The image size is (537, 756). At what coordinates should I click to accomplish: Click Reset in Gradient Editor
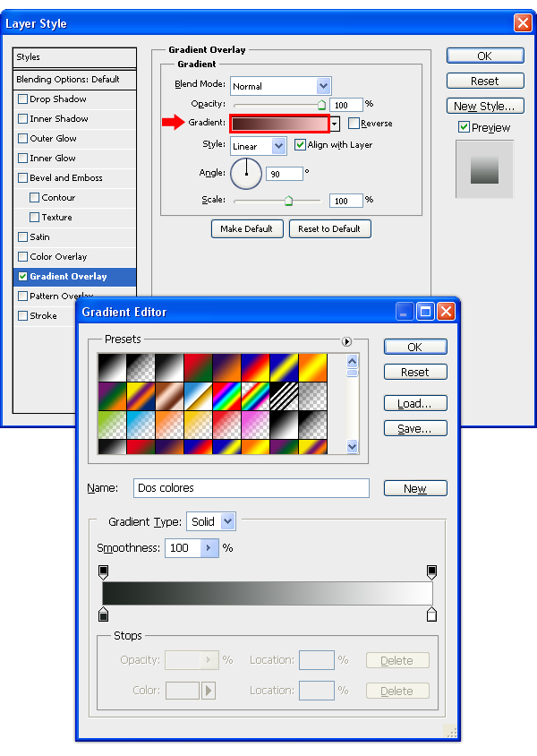coord(415,373)
